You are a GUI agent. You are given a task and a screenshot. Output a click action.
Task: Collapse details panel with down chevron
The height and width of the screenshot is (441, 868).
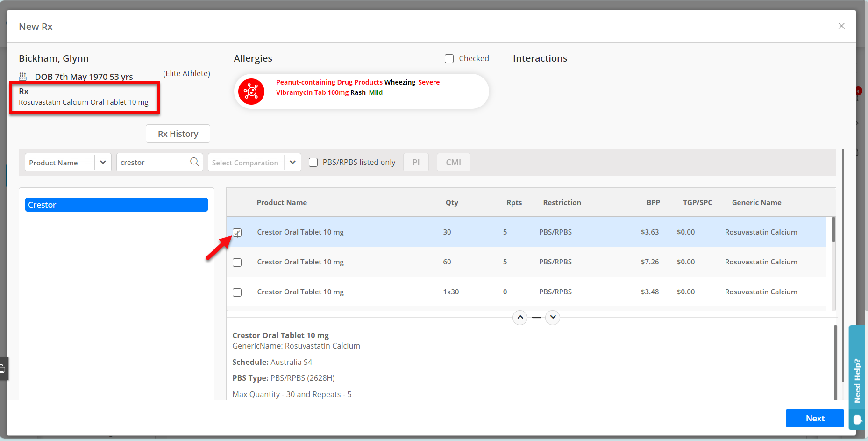tap(553, 317)
